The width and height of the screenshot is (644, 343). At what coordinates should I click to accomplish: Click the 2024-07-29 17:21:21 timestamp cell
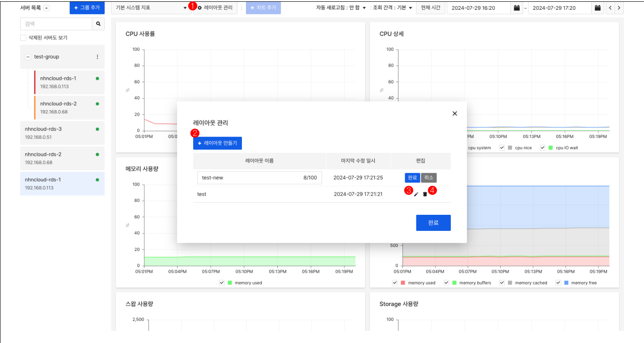(x=358, y=194)
